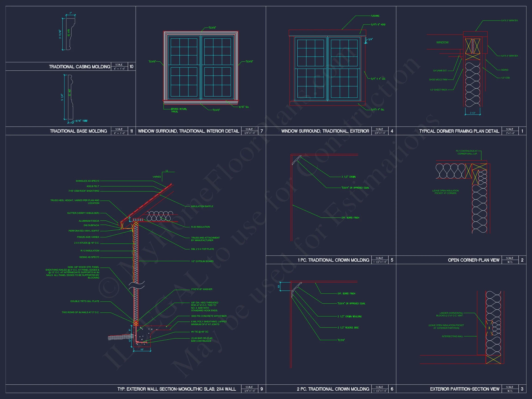The image size is (532, 399).
Task: Click the Double Trt'd Sill Plate label
Action: pos(85,301)
